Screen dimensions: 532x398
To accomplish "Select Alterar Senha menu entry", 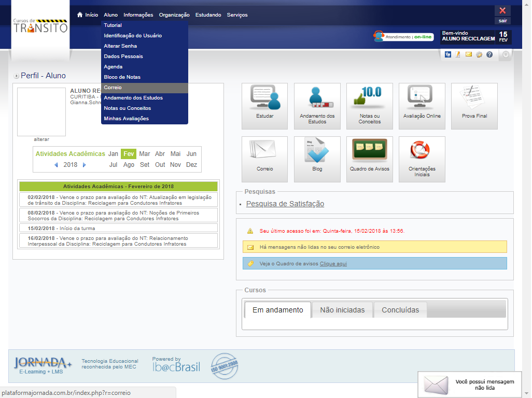I will click(x=145, y=46).
